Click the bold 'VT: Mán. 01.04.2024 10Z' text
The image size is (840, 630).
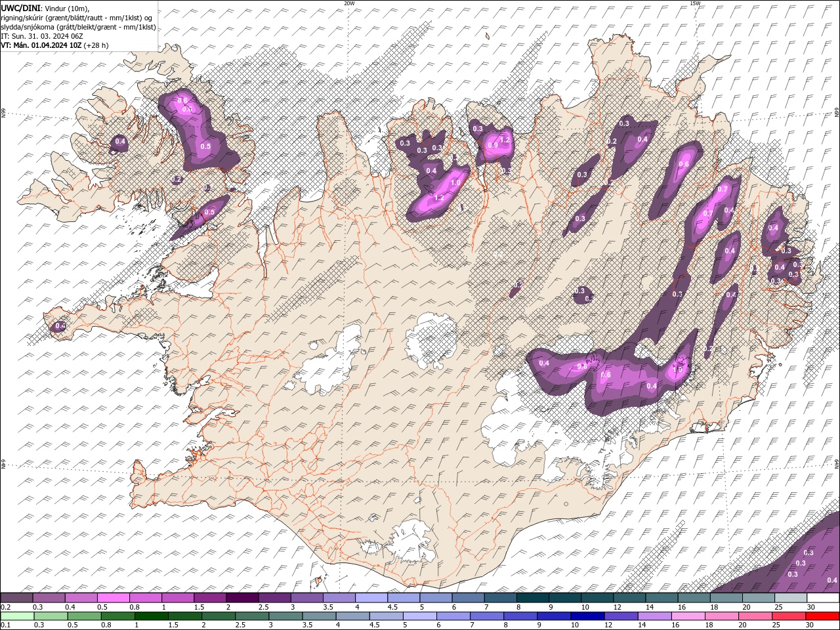(x=41, y=45)
